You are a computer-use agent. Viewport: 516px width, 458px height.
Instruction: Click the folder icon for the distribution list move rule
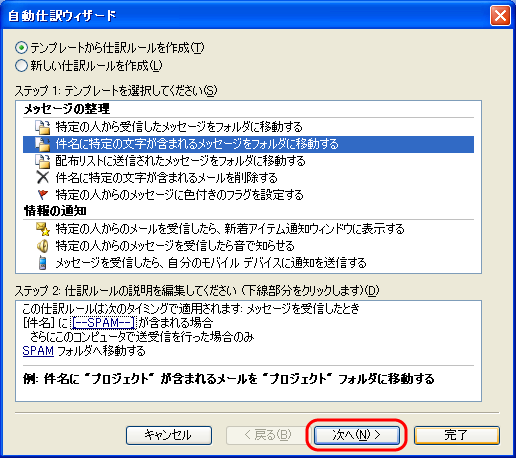point(42,161)
